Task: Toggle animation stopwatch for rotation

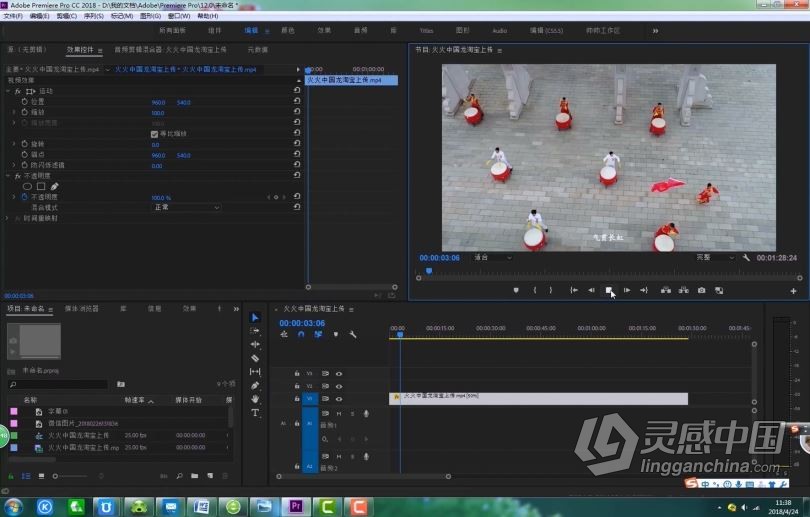Action: click(24, 144)
